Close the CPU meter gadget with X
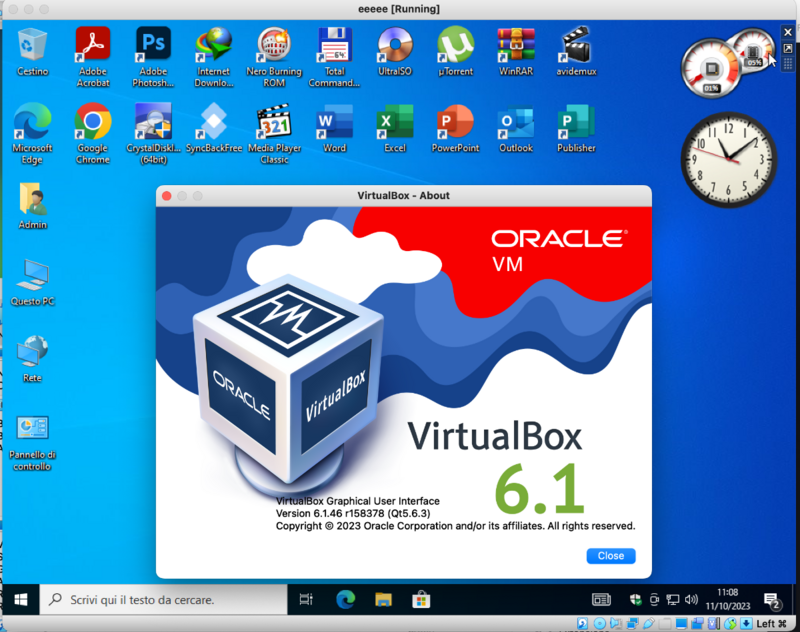Viewport: 800px width, 632px height. [788, 32]
